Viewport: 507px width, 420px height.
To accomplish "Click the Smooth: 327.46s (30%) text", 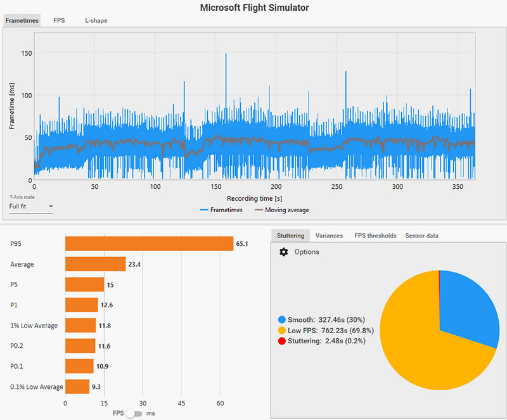I will click(326, 320).
